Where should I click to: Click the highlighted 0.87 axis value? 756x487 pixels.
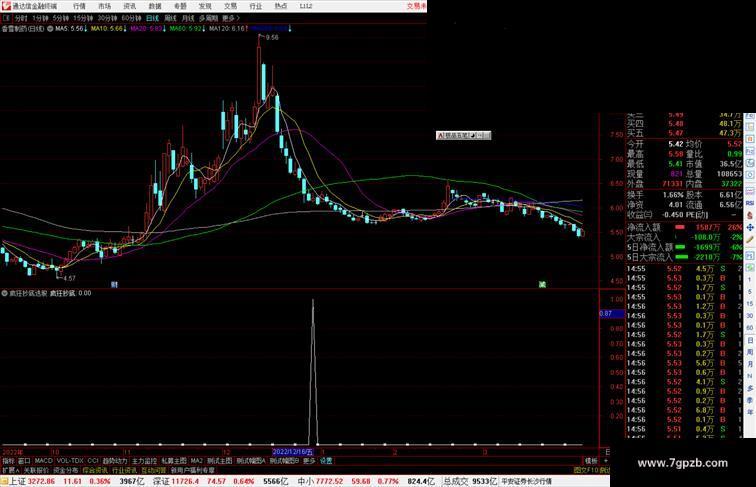coord(611,314)
